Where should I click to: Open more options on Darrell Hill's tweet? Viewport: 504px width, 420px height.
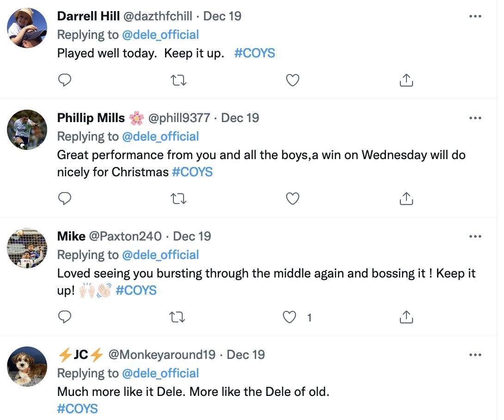tap(475, 16)
